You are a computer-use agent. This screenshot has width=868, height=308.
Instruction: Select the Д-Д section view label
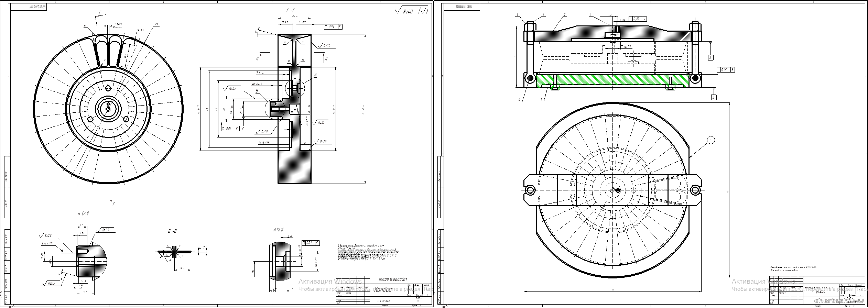pos(172,231)
